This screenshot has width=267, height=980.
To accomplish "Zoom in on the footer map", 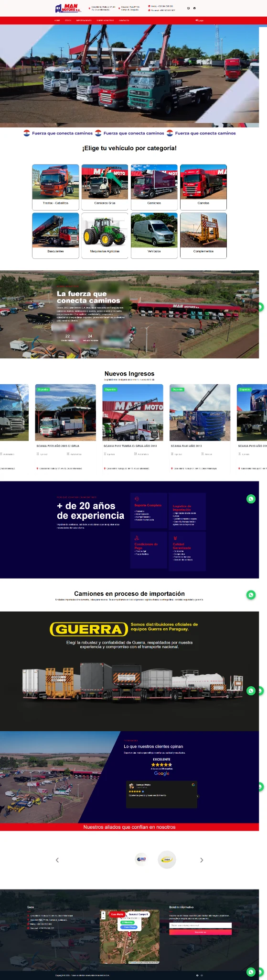I will pos(103,913).
